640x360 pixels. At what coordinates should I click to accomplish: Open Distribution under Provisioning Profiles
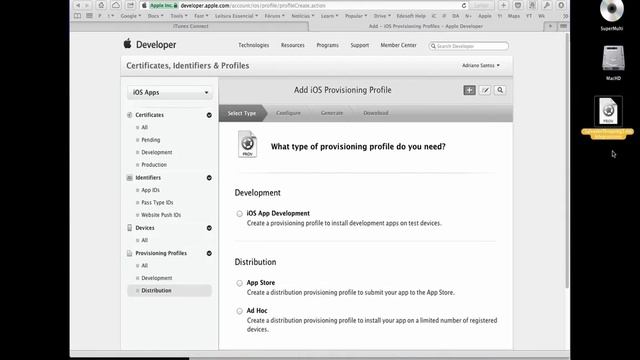(169, 291)
